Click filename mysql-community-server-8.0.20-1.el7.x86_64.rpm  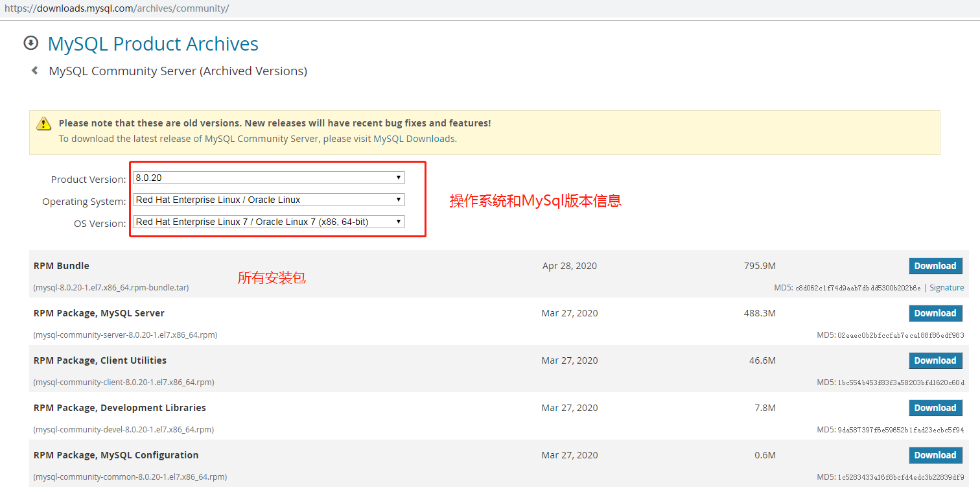click(125, 335)
